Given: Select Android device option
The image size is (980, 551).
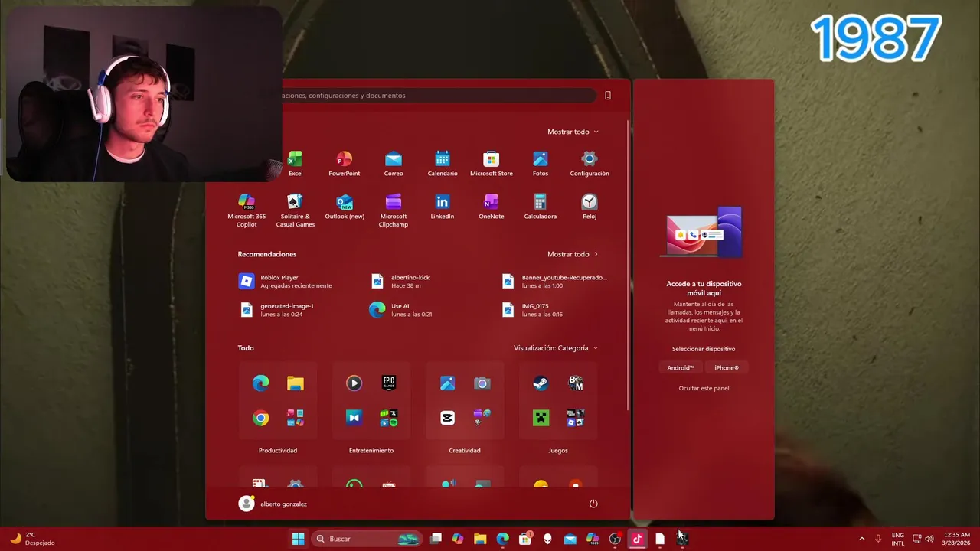Looking at the screenshot, I should click(681, 367).
